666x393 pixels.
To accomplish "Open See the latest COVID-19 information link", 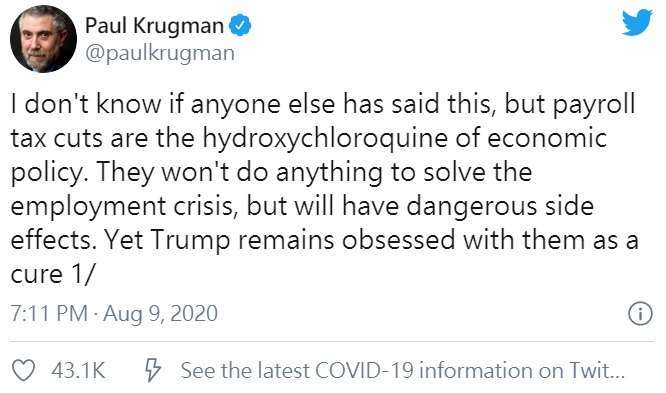I will (x=402, y=370).
